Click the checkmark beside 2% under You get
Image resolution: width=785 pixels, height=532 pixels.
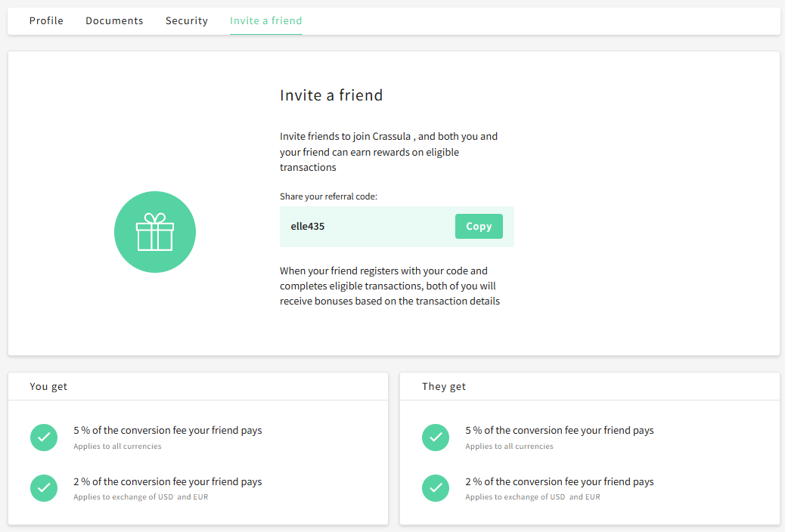pos(43,488)
